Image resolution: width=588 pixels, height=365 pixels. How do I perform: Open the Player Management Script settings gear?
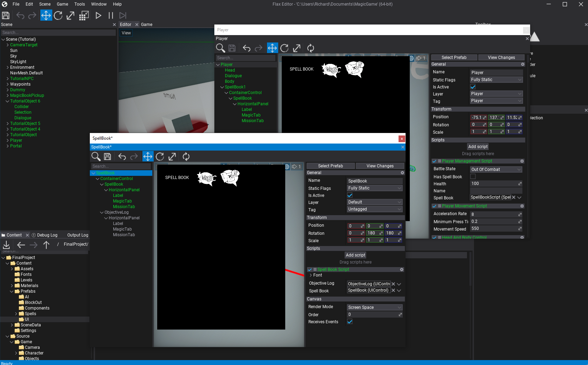click(x=522, y=161)
